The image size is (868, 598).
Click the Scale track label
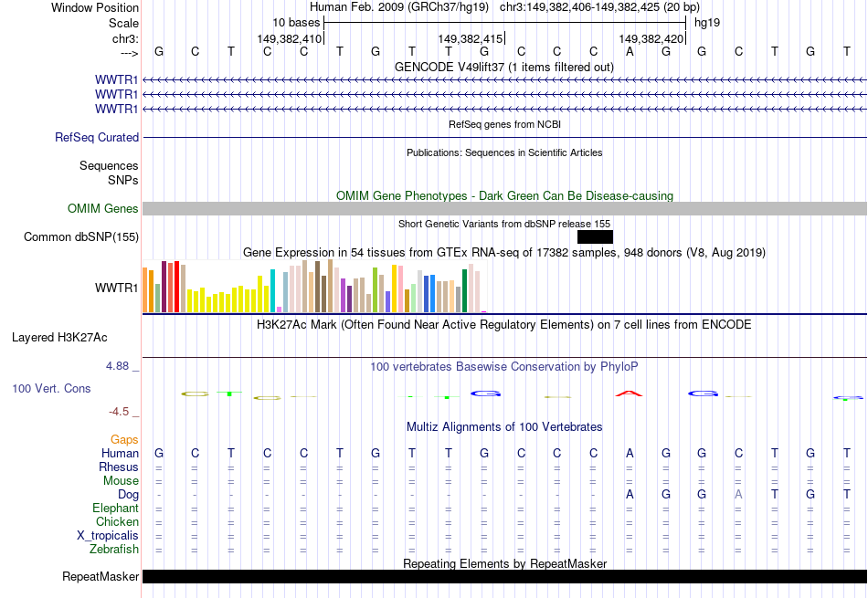pos(123,23)
